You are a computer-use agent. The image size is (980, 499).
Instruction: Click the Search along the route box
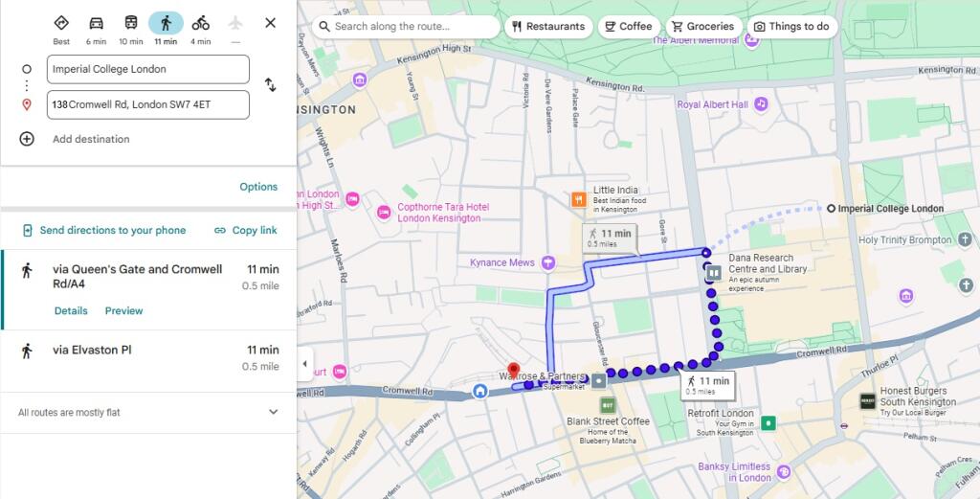pyautogui.click(x=406, y=26)
